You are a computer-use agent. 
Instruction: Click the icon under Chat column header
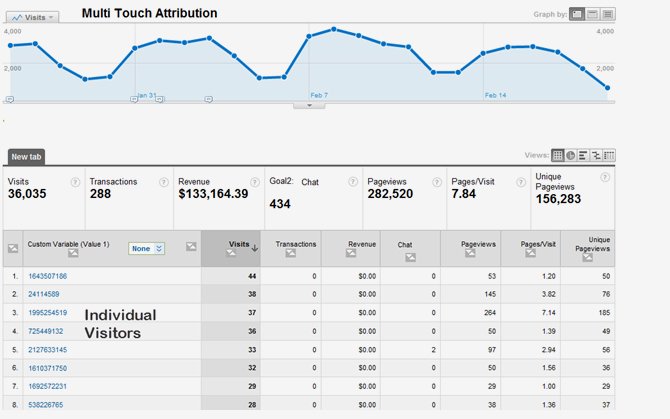tap(410, 257)
